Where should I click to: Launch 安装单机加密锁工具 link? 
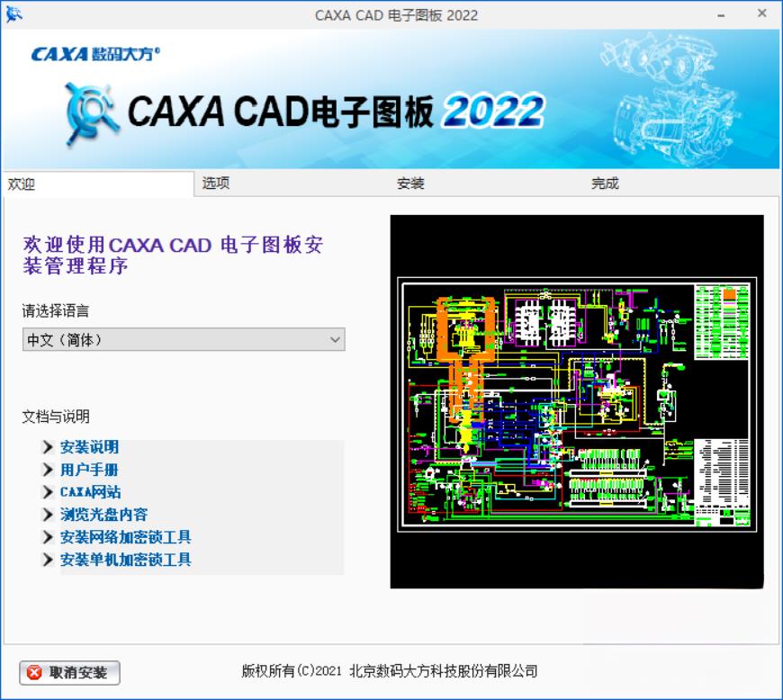tap(125, 560)
